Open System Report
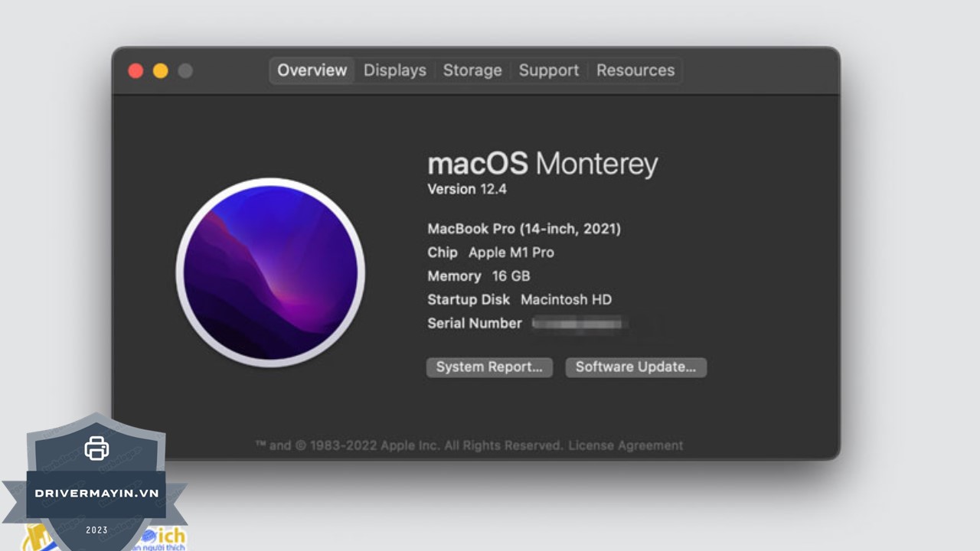Image resolution: width=980 pixels, height=551 pixels. click(489, 367)
